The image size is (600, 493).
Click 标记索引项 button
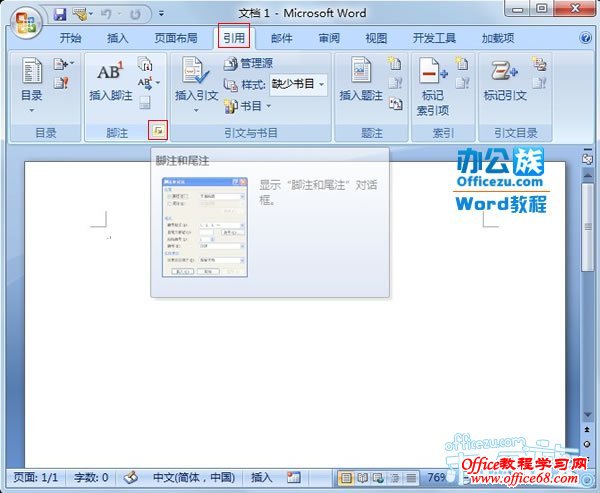coord(433,87)
